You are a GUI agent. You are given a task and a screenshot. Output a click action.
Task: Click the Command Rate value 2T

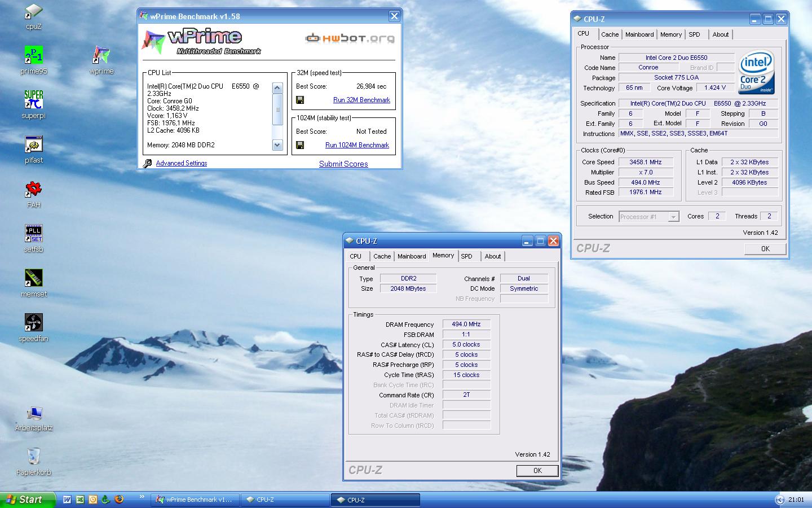pyautogui.click(x=466, y=395)
